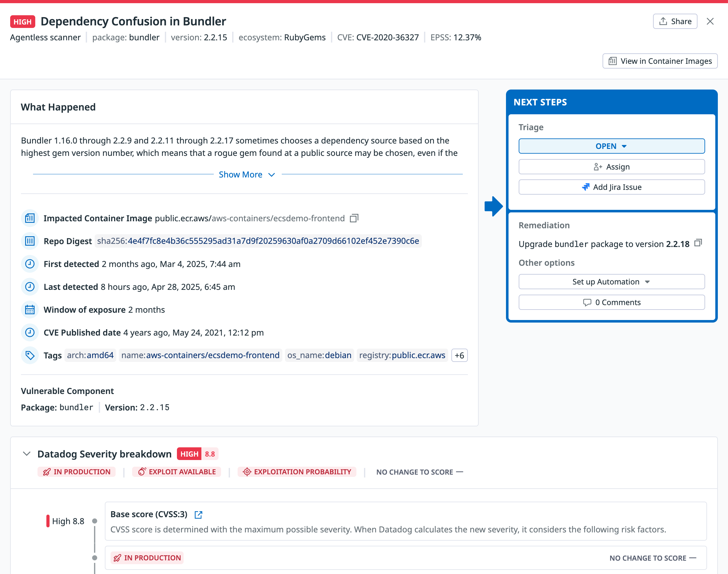The height and width of the screenshot is (574, 728).
Task: Click Add Jira Issue
Action: click(x=611, y=187)
